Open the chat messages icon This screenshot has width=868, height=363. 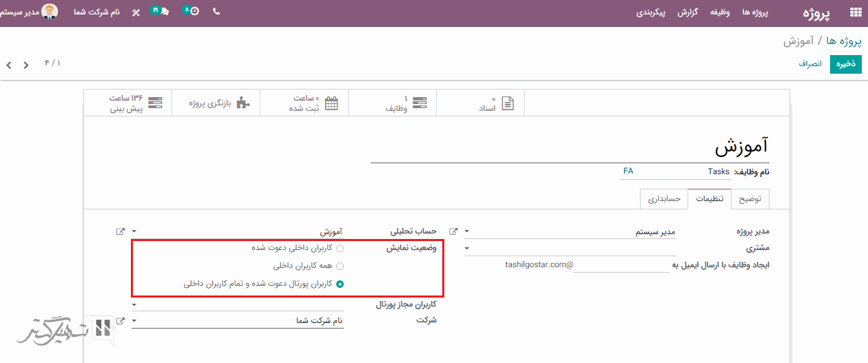pos(164,12)
